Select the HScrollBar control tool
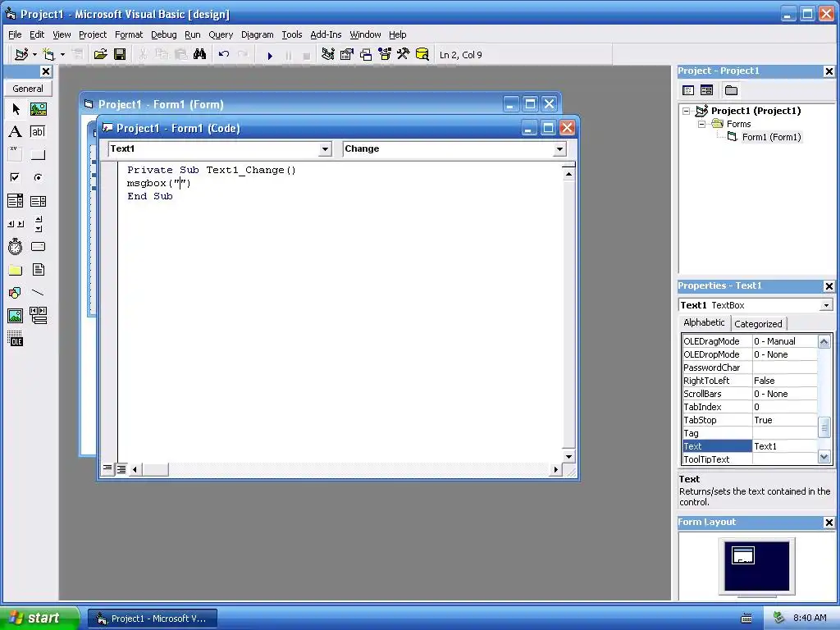The image size is (840, 630). coord(16,224)
